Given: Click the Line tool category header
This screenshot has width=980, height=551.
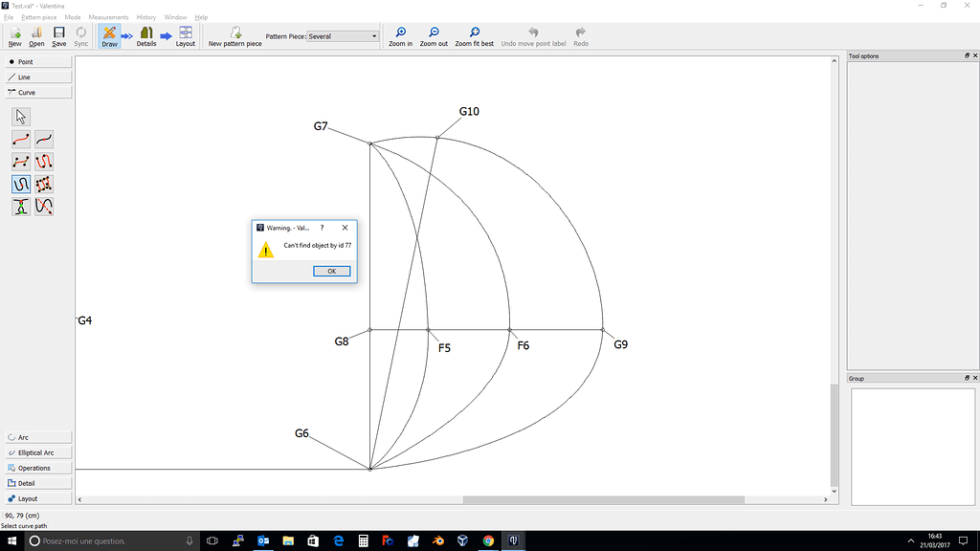Looking at the screenshot, I should pos(36,77).
